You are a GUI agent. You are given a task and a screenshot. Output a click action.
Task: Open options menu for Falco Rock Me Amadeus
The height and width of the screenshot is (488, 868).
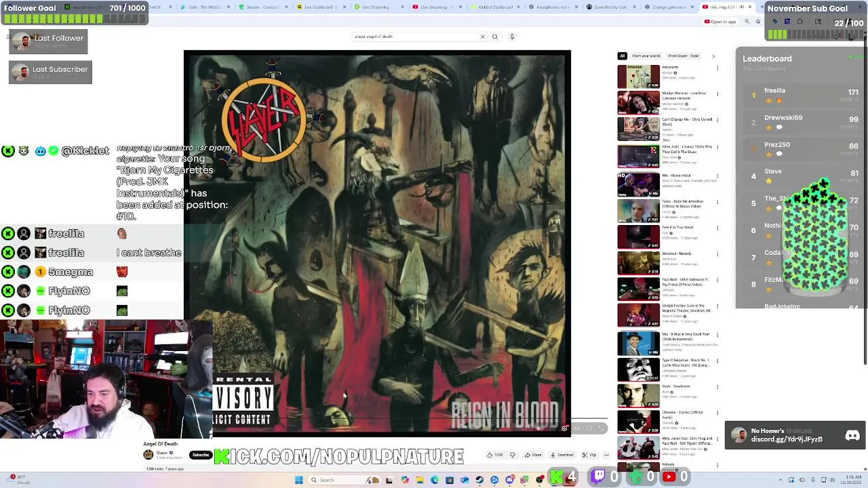(717, 202)
